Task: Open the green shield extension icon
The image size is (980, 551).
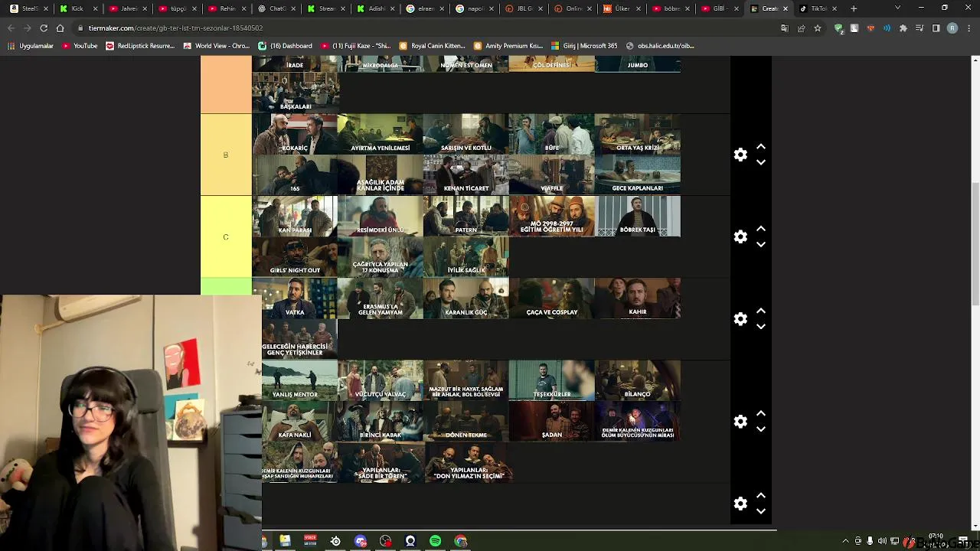Action: 839,28
